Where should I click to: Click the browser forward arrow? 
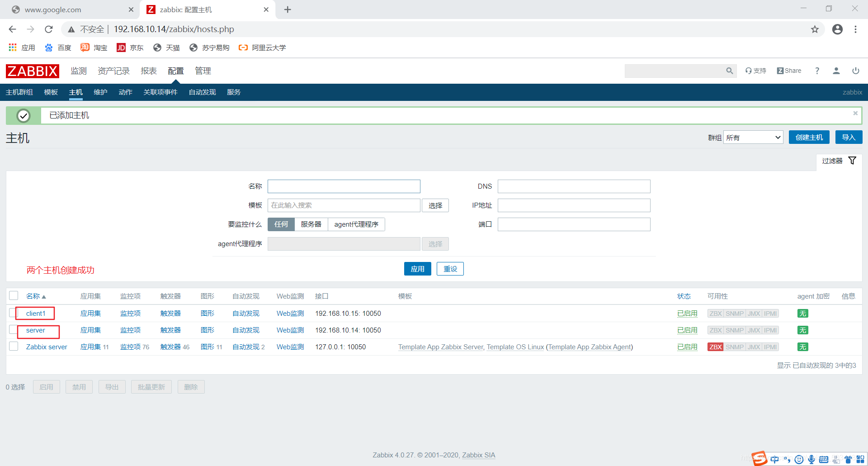coord(30,29)
